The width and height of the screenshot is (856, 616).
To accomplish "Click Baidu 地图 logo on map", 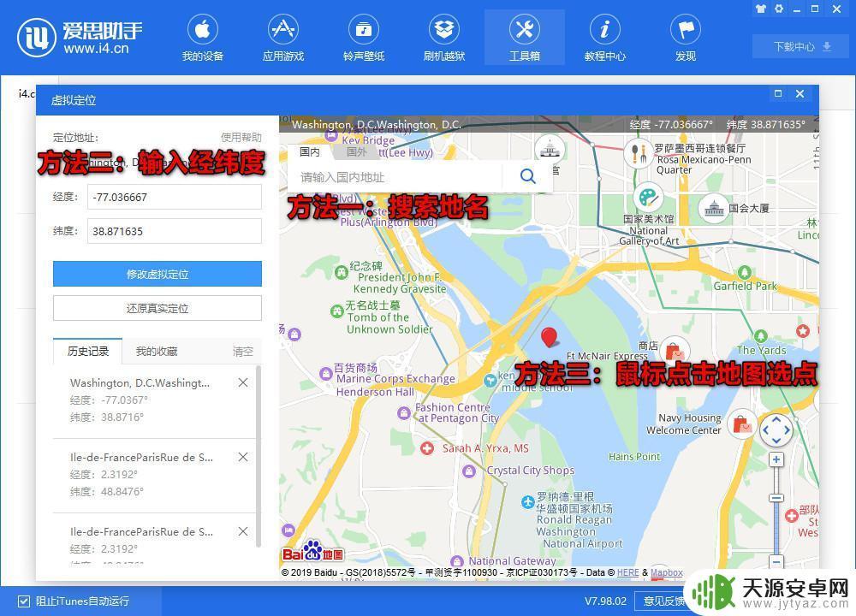I will point(312,552).
